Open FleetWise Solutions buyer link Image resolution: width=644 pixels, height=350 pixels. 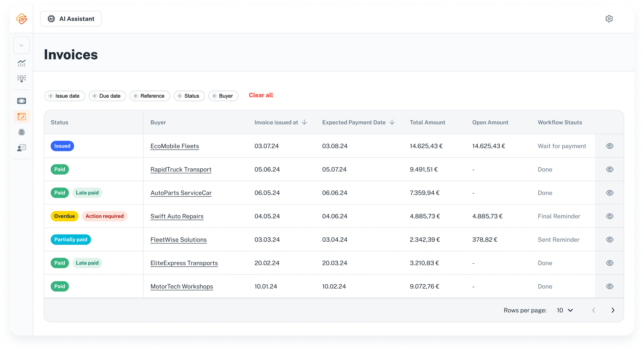point(179,240)
